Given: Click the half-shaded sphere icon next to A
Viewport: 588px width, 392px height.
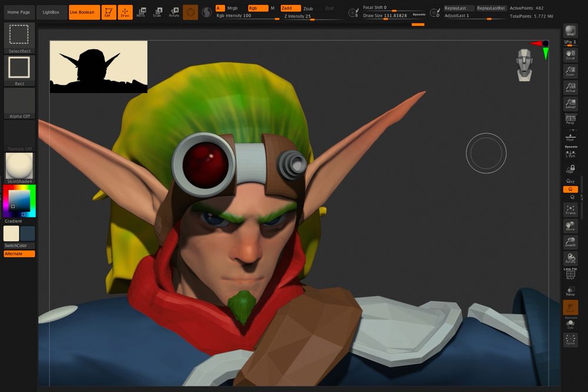Looking at the screenshot, I should tap(206, 12).
